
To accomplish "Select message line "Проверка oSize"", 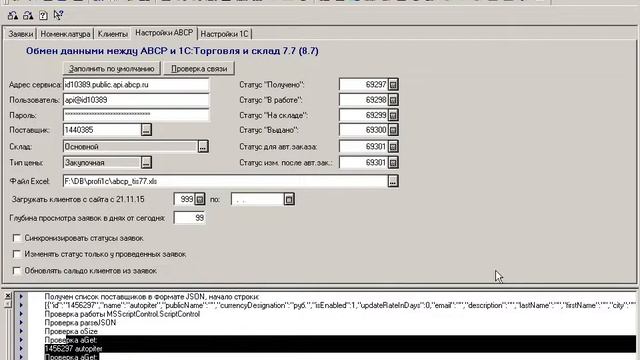I will coord(71,331).
